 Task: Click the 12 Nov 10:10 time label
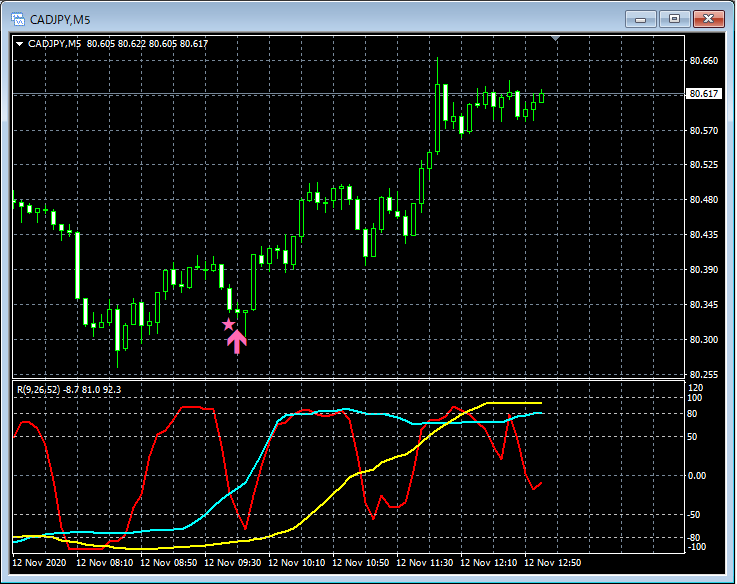[x=297, y=562]
